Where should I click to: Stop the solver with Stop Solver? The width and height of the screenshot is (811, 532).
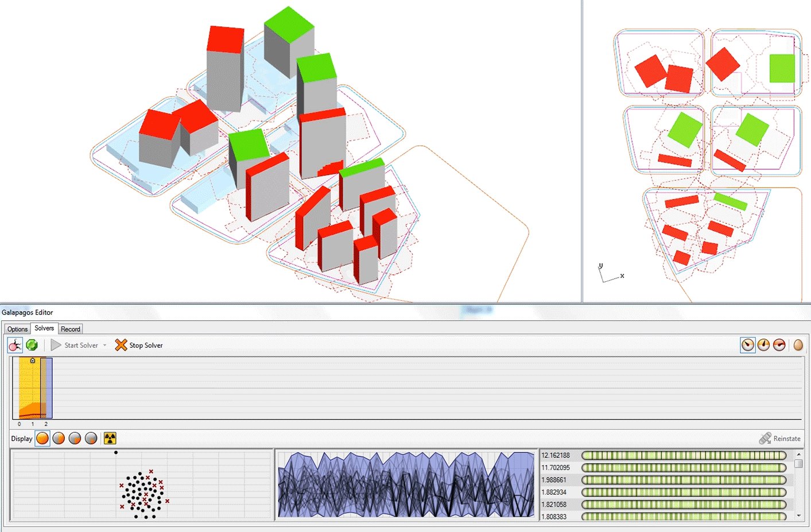[x=139, y=345]
